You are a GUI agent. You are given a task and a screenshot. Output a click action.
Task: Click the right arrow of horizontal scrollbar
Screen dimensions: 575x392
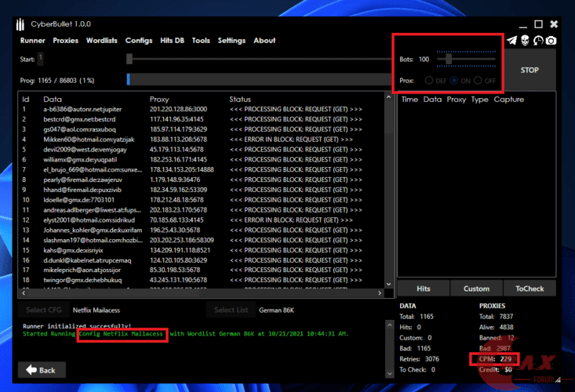point(380,293)
